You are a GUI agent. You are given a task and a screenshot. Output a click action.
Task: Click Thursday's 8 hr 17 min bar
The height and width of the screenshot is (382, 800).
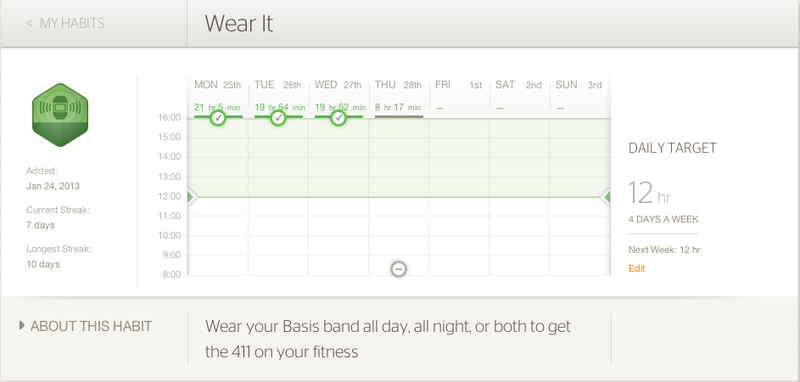(x=399, y=116)
